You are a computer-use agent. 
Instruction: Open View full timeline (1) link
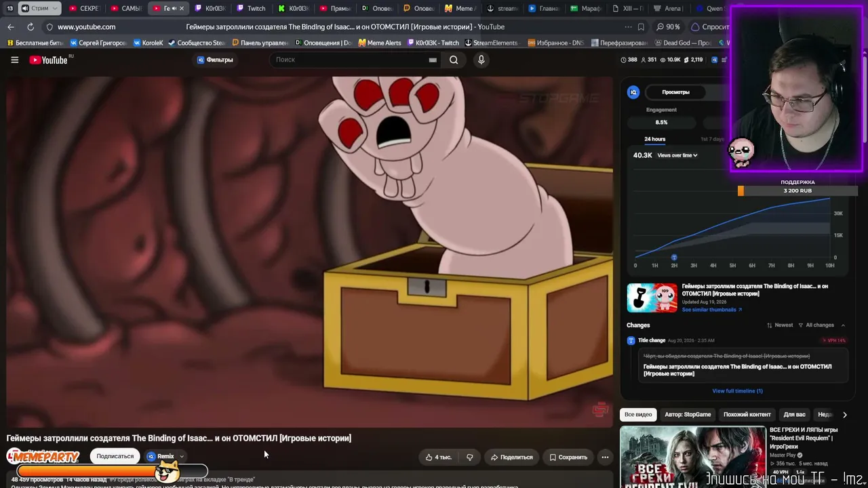737,391
